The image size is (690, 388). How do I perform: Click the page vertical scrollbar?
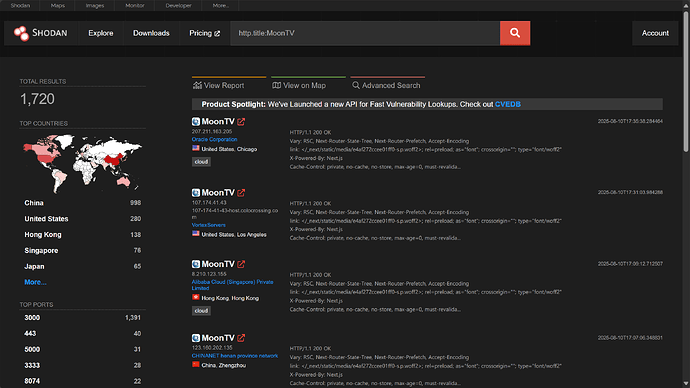(x=686, y=82)
